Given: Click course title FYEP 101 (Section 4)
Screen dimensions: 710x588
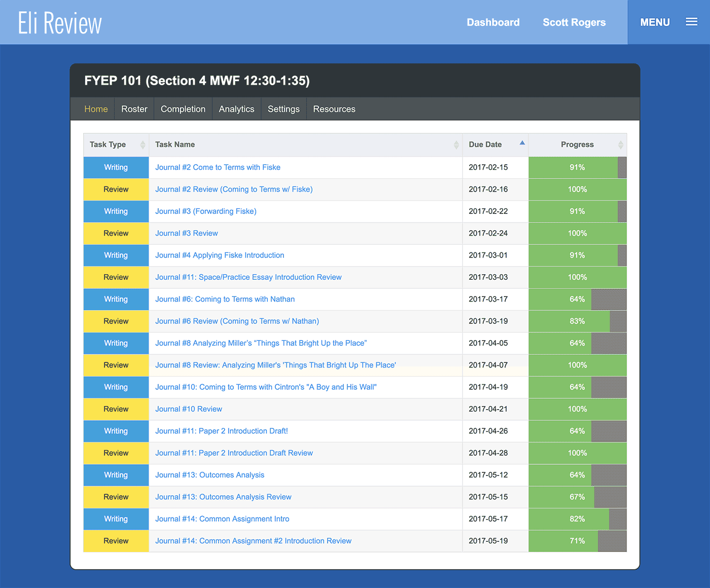Looking at the screenshot, I should [x=197, y=81].
